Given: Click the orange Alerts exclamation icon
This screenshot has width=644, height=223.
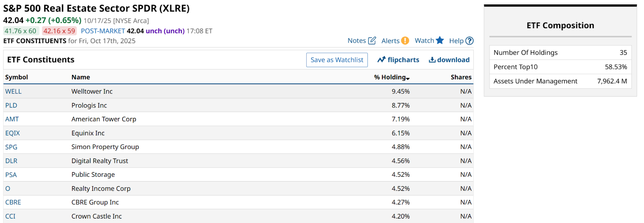Looking at the screenshot, I should [405, 41].
